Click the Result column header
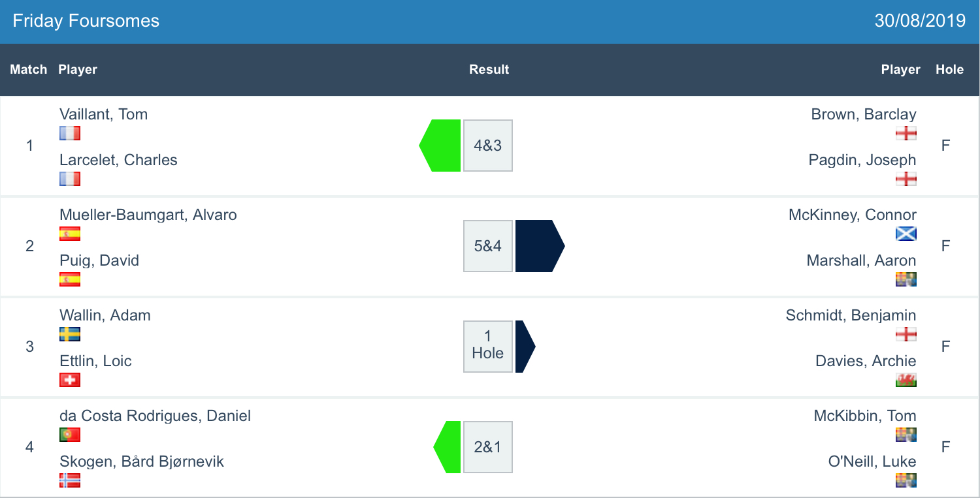This screenshot has width=980, height=498. click(489, 70)
